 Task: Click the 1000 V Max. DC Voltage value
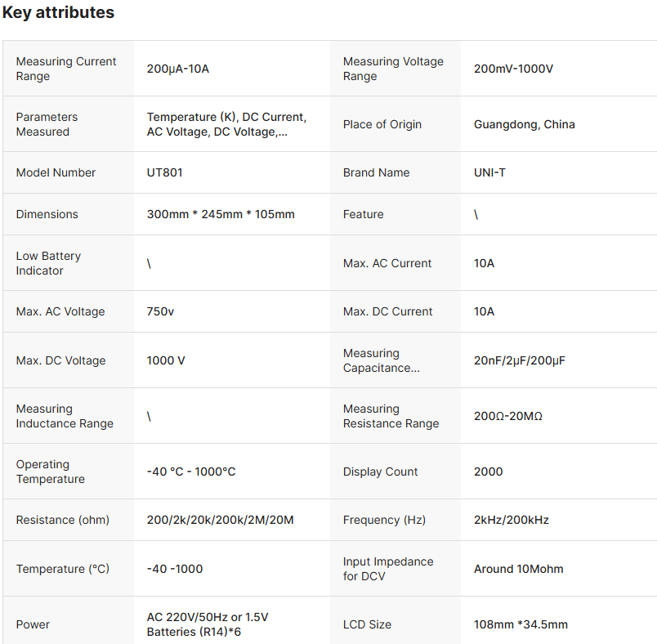coord(166,360)
